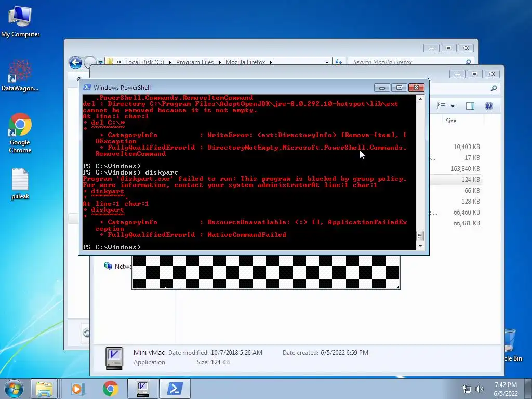Expand Local Disk (C:) breadcrumb arrow
The height and width of the screenshot is (399, 532).
coord(170,62)
